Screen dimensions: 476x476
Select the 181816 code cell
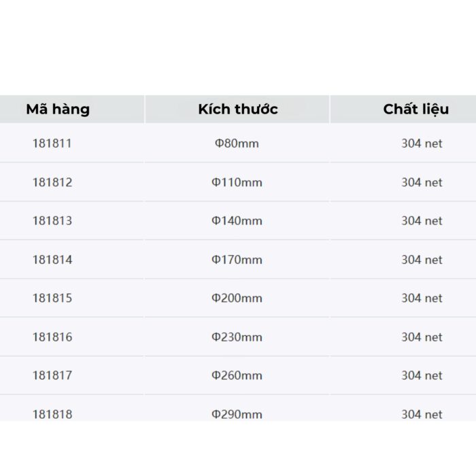tap(52, 337)
